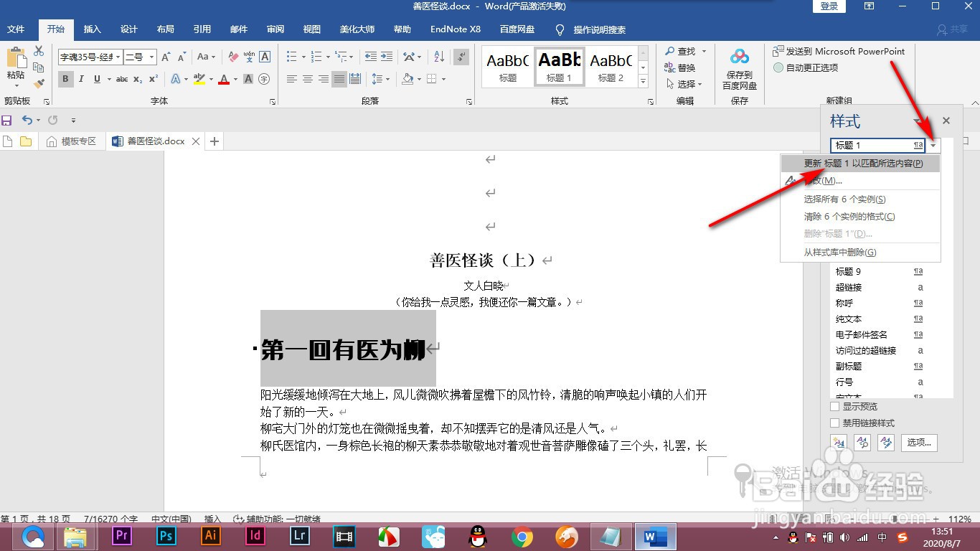Screen dimensions: 980x551
Task: Open Manage Styles icon in Styles pane
Action: coord(886,442)
